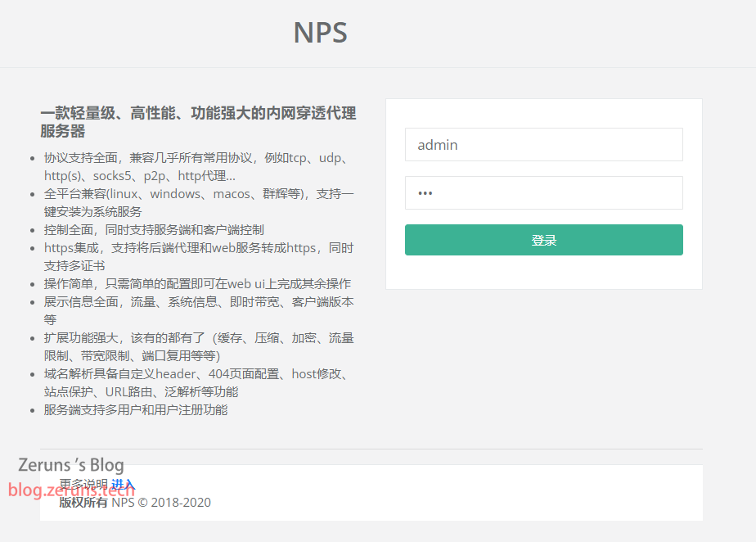Click the bullet 控制全面，同时支持服务端和客户端控制
This screenshot has width=756, height=542.
[x=154, y=230]
